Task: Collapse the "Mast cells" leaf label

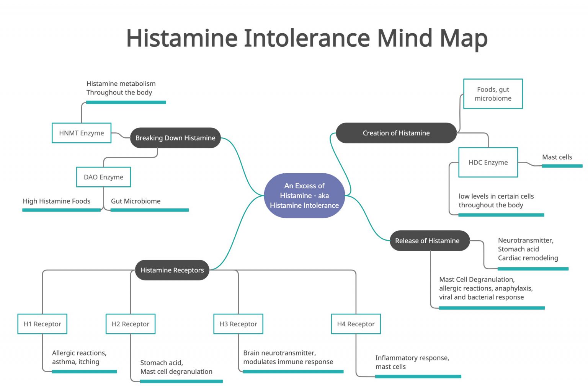Action: pyautogui.click(x=557, y=157)
